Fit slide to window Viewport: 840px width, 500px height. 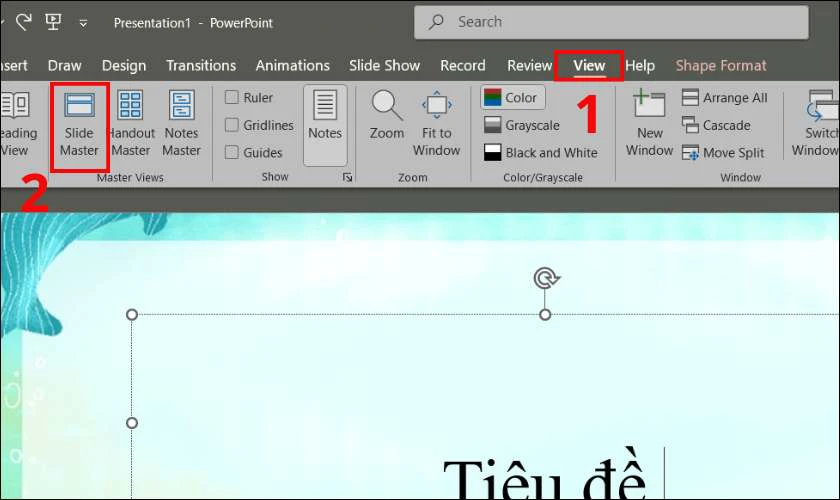click(x=437, y=124)
